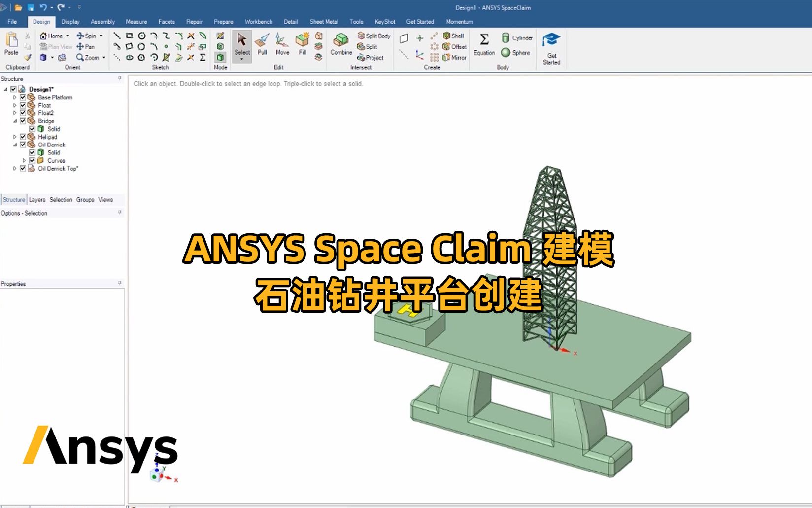
Task: Apply the Offset tool
Action: click(454, 47)
